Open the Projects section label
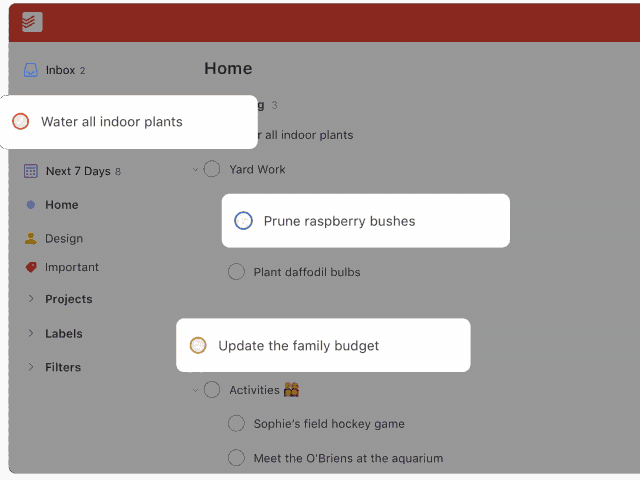Viewport: 640px width, 480px height. (69, 299)
